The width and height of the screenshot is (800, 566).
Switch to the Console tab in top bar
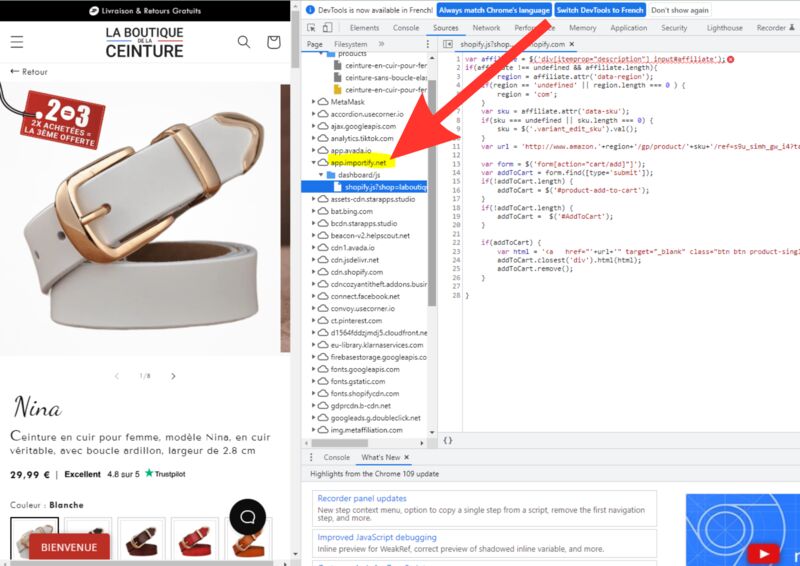[x=406, y=28]
